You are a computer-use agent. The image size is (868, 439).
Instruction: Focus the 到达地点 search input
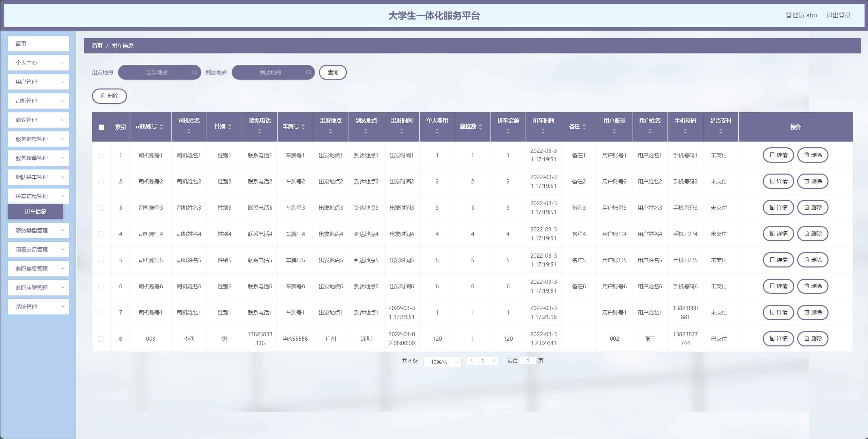coord(273,72)
